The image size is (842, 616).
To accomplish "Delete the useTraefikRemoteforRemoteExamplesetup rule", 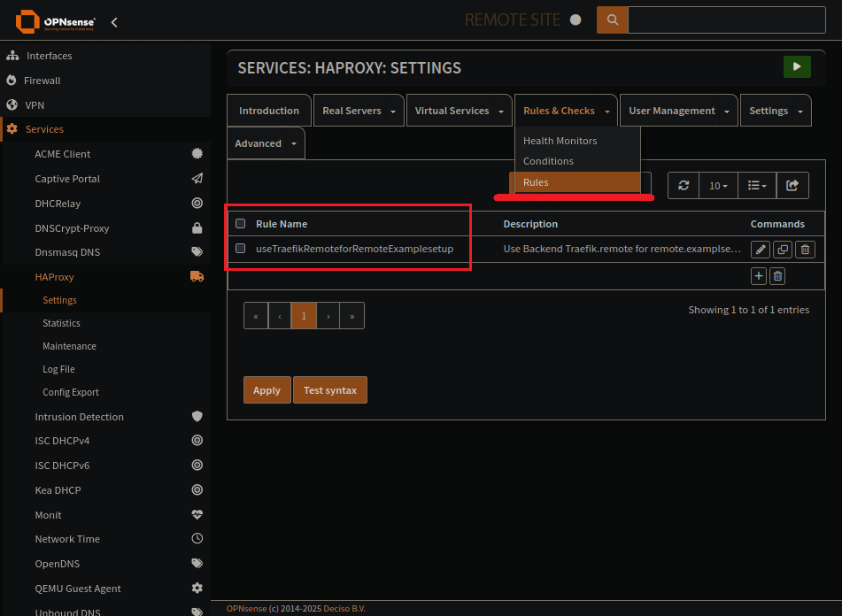I will [x=805, y=250].
